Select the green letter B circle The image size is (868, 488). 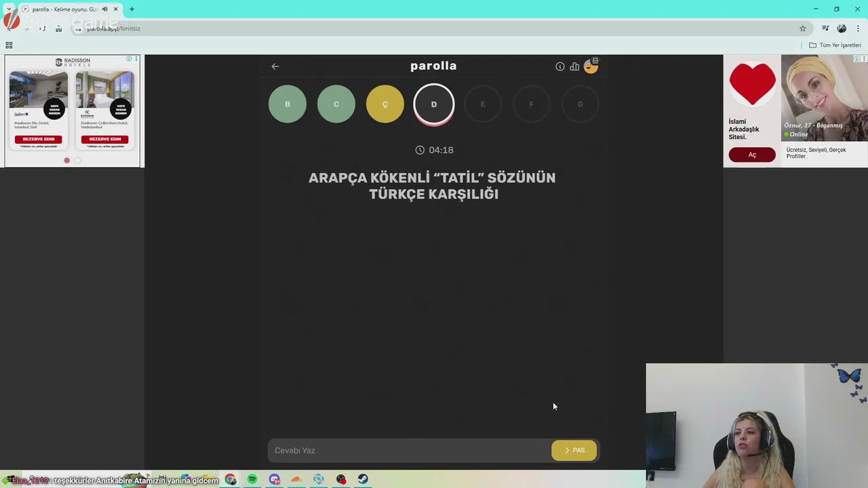288,104
